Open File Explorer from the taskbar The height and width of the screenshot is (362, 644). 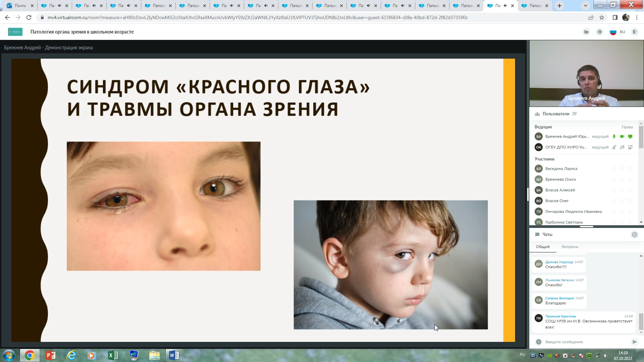155,355
